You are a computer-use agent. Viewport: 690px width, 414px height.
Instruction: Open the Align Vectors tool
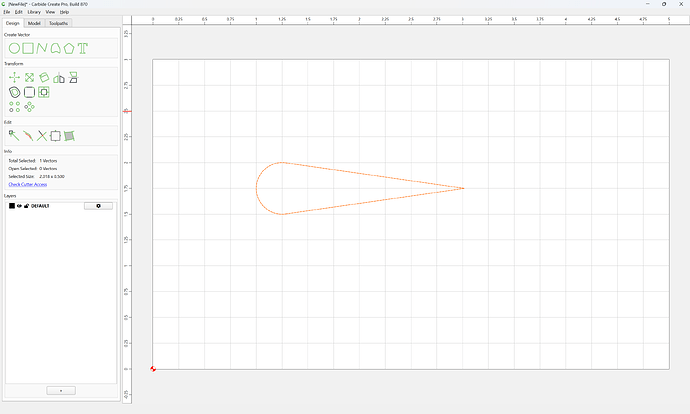pyautogui.click(x=44, y=92)
